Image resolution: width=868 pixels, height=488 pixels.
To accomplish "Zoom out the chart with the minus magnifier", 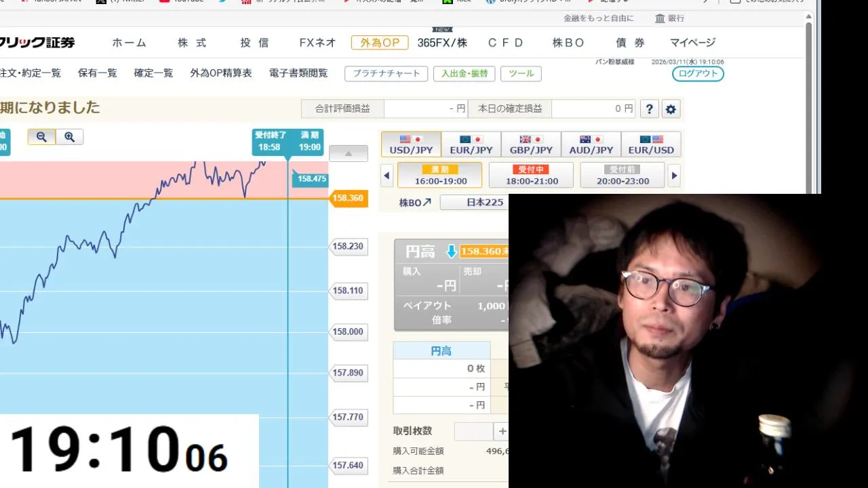I will 41,137.
